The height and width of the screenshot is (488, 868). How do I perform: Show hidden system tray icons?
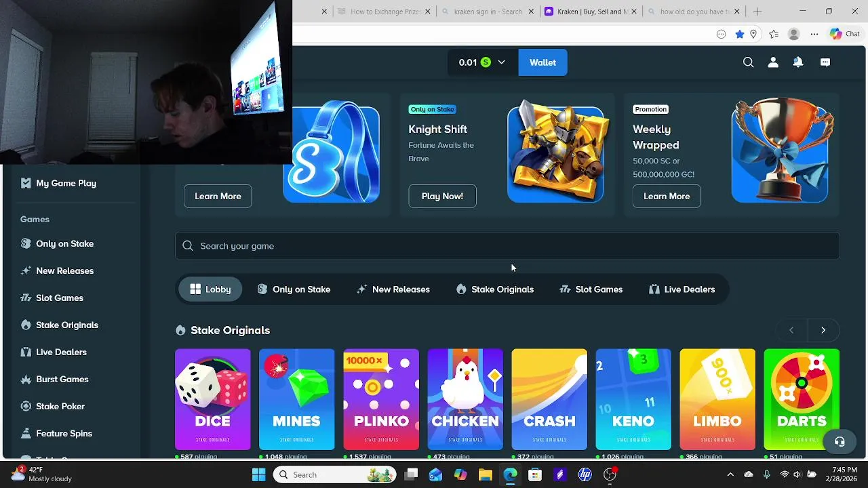coord(730,474)
